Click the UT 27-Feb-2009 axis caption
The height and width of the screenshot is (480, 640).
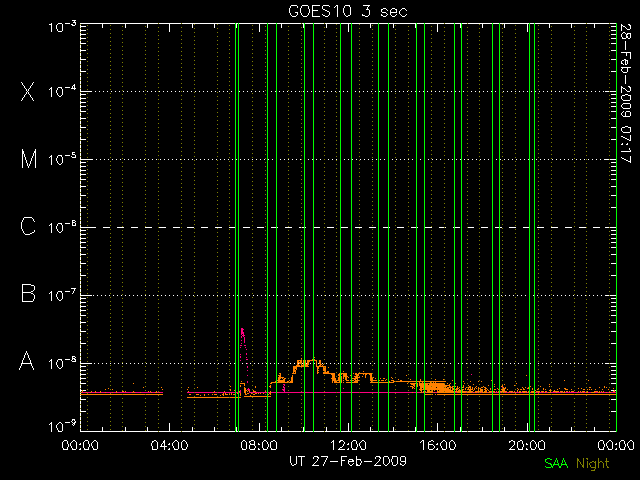tap(348, 461)
